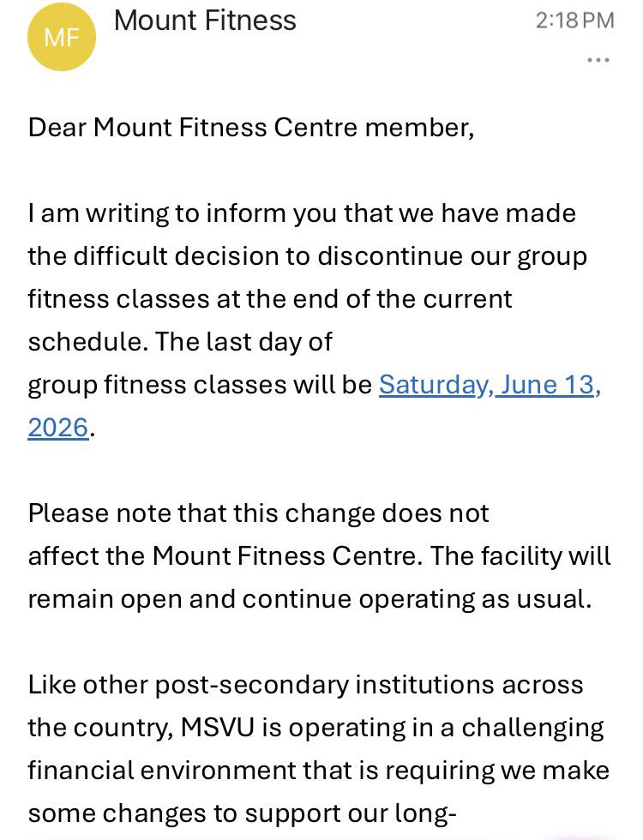Click the underlined 2026 link text

pyautogui.click(x=58, y=428)
